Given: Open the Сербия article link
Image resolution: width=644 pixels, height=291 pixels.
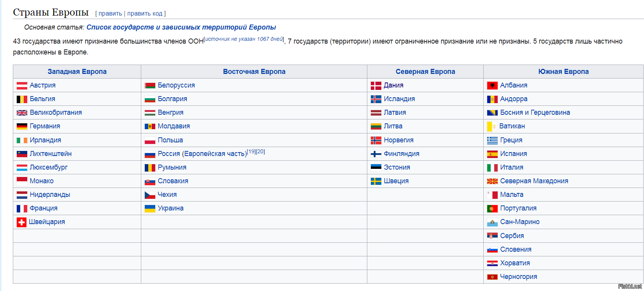Looking at the screenshot, I should pos(512,236).
